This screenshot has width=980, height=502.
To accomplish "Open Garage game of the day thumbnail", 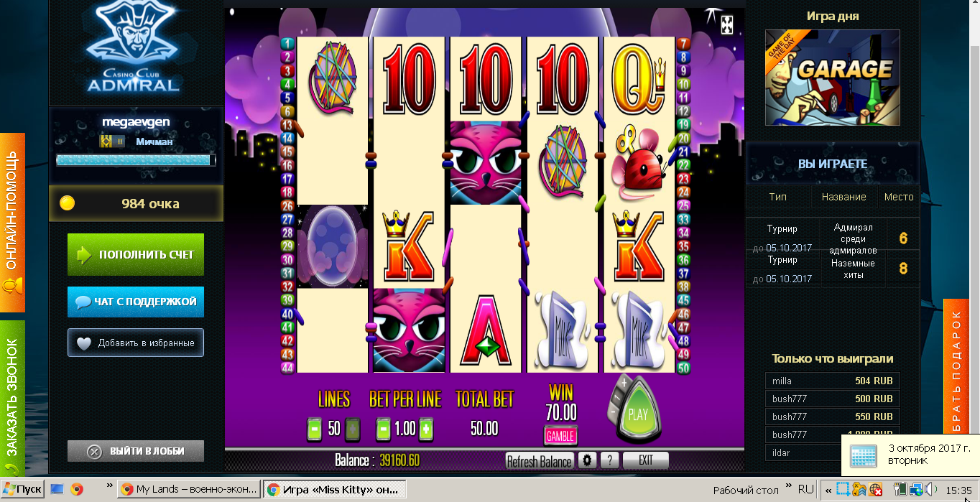I will click(832, 78).
